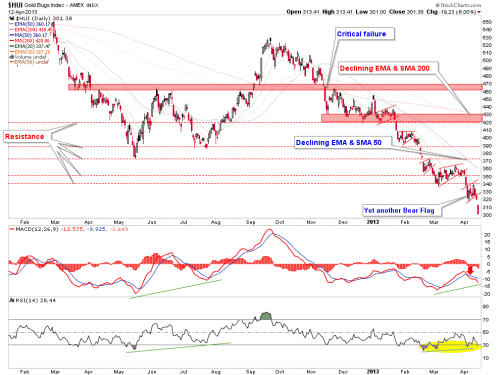Click the green overbought RSI peak above 70
This screenshot has width=500, height=375.
266,316
